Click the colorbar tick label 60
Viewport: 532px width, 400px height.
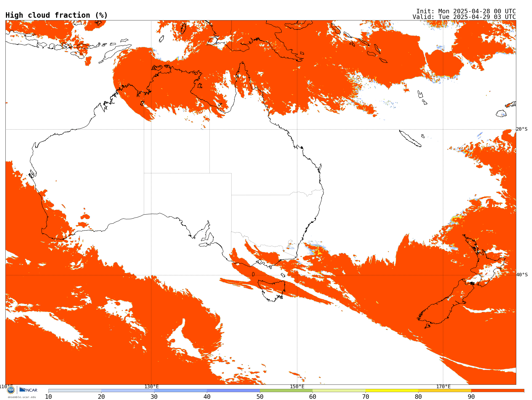click(x=313, y=397)
